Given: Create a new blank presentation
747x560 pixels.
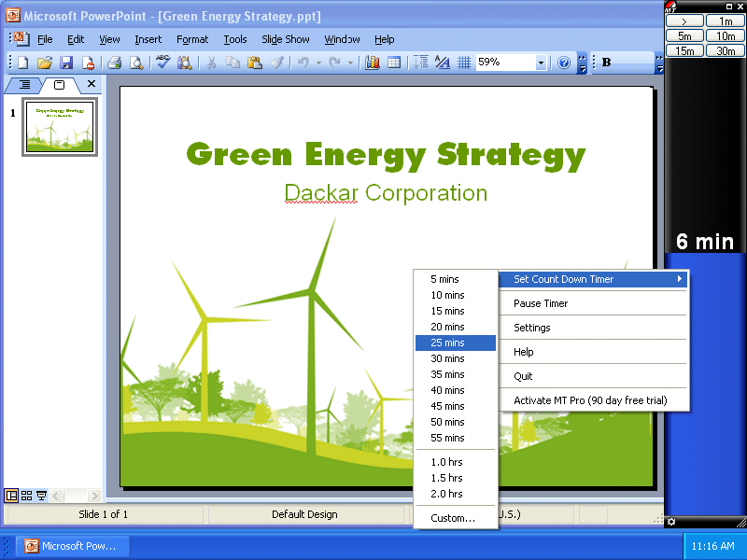Looking at the screenshot, I should (x=22, y=63).
